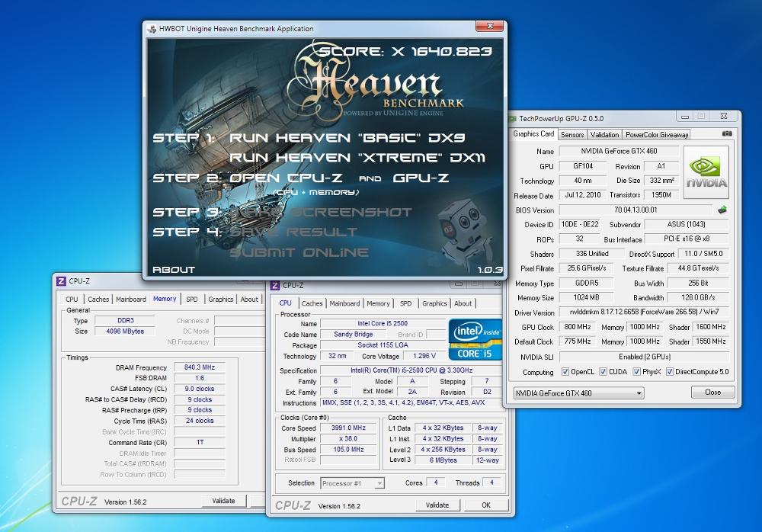This screenshot has height=532, width=762.
Task: Click About in Heaven benchmark app
Action: click(x=174, y=269)
